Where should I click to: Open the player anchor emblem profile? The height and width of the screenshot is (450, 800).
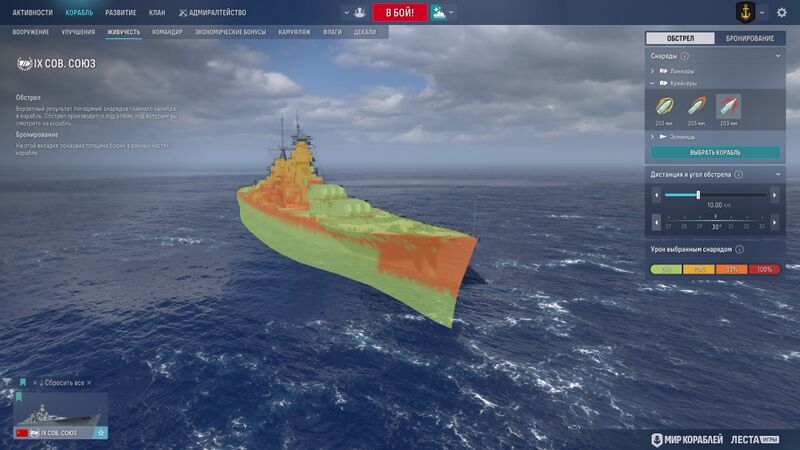pyautogui.click(x=745, y=12)
